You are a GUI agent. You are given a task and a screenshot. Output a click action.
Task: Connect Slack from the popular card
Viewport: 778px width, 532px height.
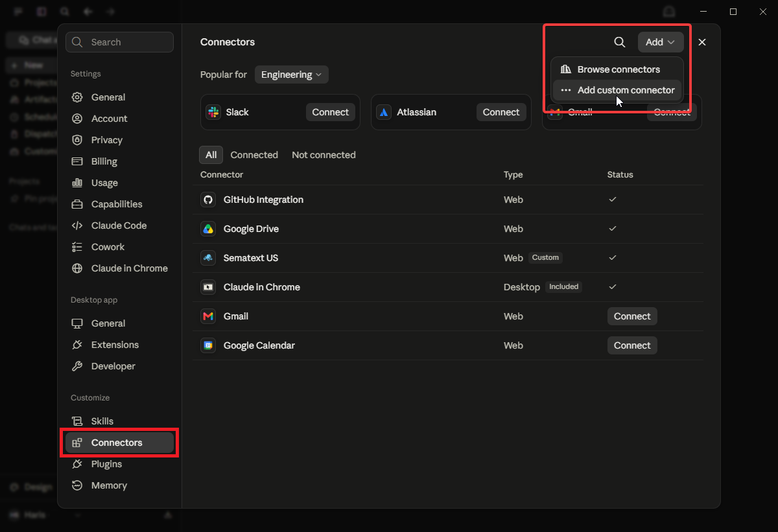[331, 112]
